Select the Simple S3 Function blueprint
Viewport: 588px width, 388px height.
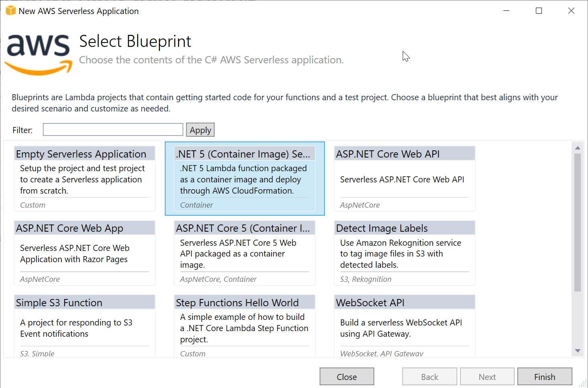click(85, 326)
